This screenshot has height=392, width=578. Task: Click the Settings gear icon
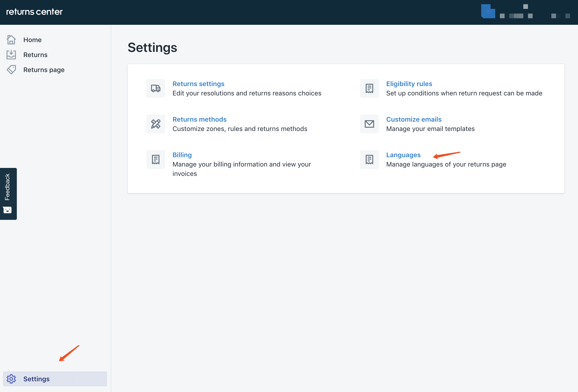point(11,379)
